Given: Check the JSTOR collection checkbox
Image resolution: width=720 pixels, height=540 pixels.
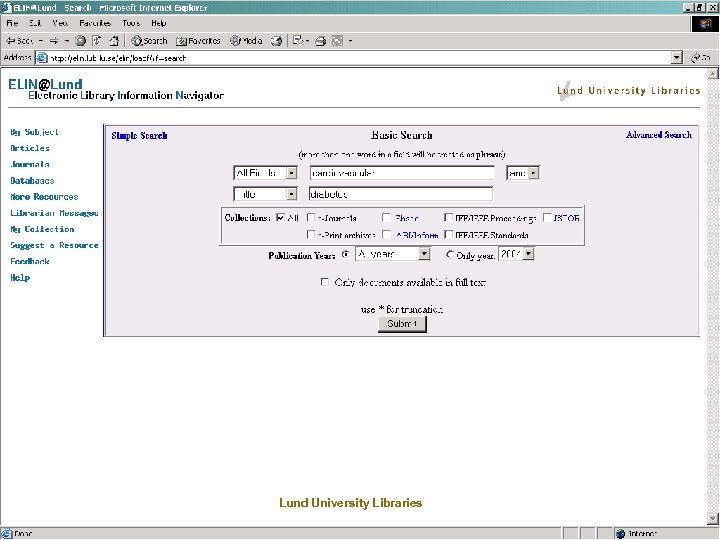Looking at the screenshot, I should (547, 217).
